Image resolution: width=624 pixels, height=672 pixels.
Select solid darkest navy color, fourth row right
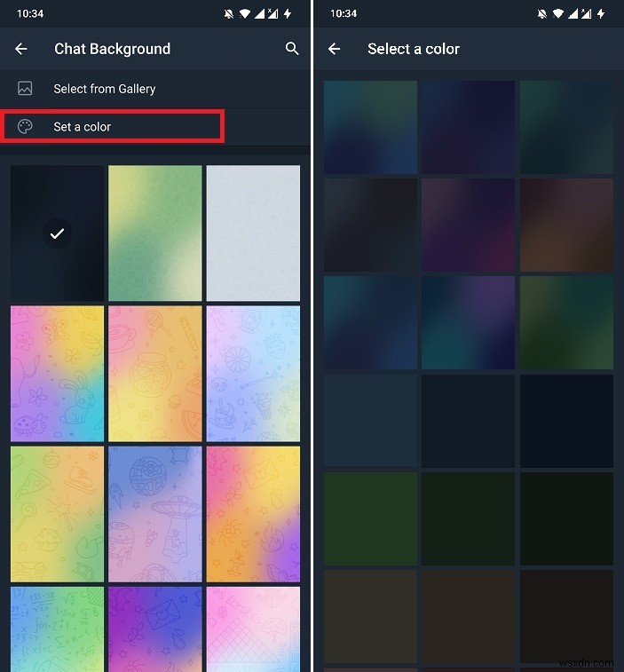566,421
